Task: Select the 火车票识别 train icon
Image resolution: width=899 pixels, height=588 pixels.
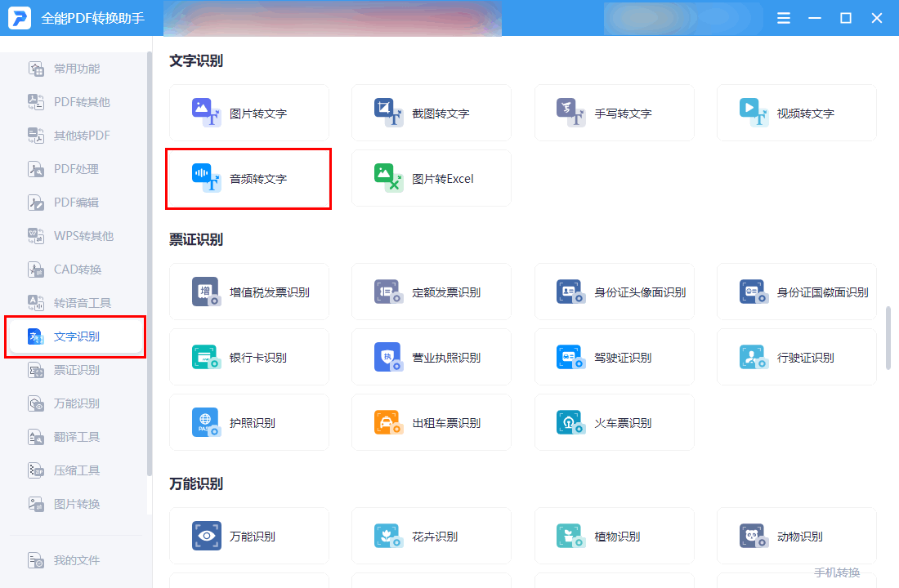Action: 571,422
